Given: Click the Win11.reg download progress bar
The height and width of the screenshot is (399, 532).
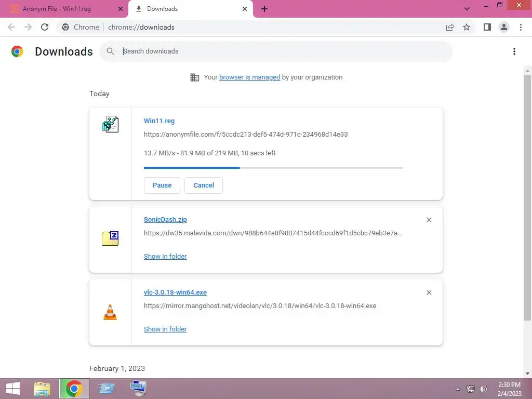Looking at the screenshot, I should coord(273,168).
